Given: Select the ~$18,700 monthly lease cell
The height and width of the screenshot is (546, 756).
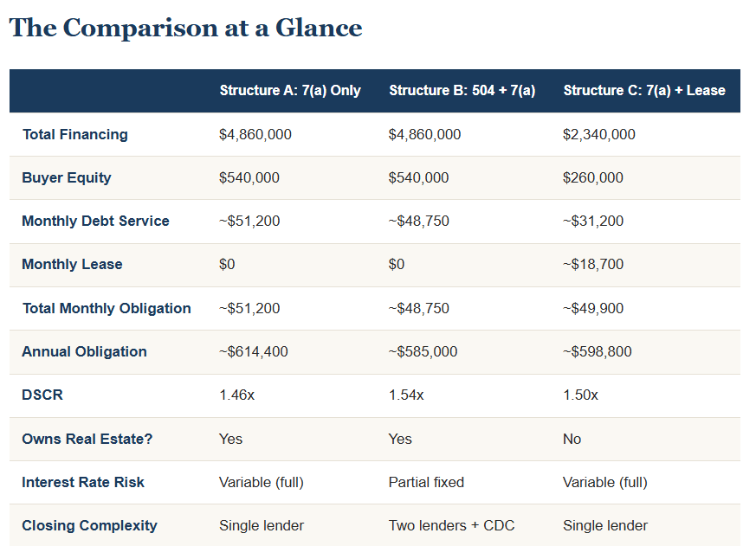Looking at the screenshot, I should click(593, 264).
